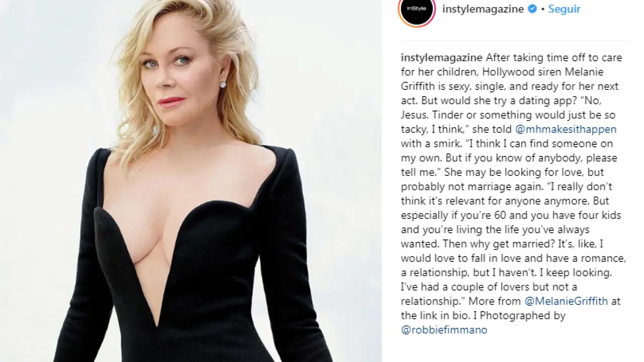Click the earring in the photo

222,84
